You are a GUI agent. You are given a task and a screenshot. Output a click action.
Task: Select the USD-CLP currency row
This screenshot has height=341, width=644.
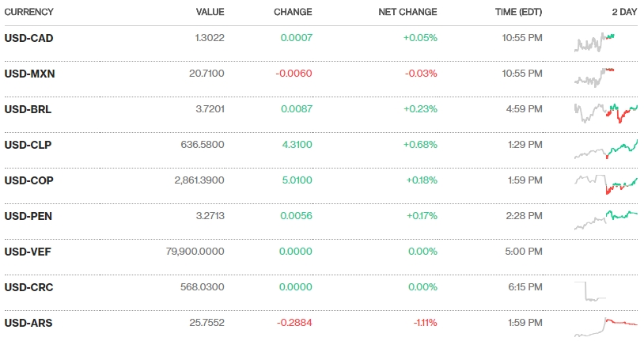click(x=28, y=145)
